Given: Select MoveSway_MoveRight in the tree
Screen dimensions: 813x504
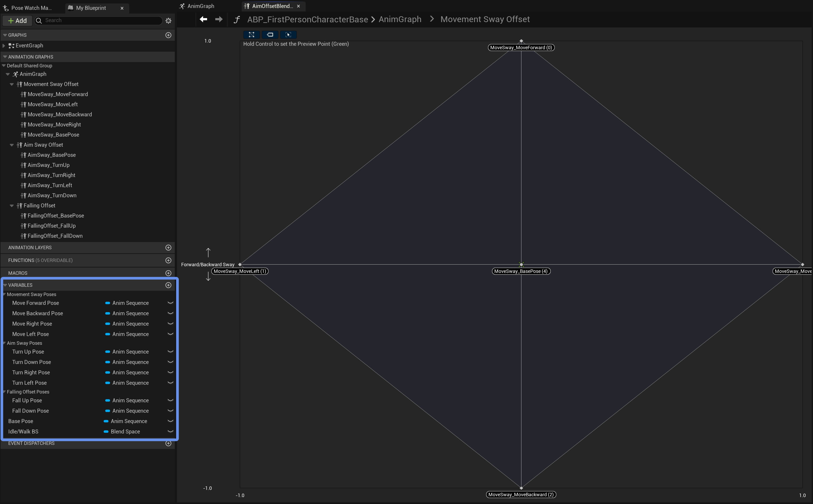Looking at the screenshot, I should [54, 125].
